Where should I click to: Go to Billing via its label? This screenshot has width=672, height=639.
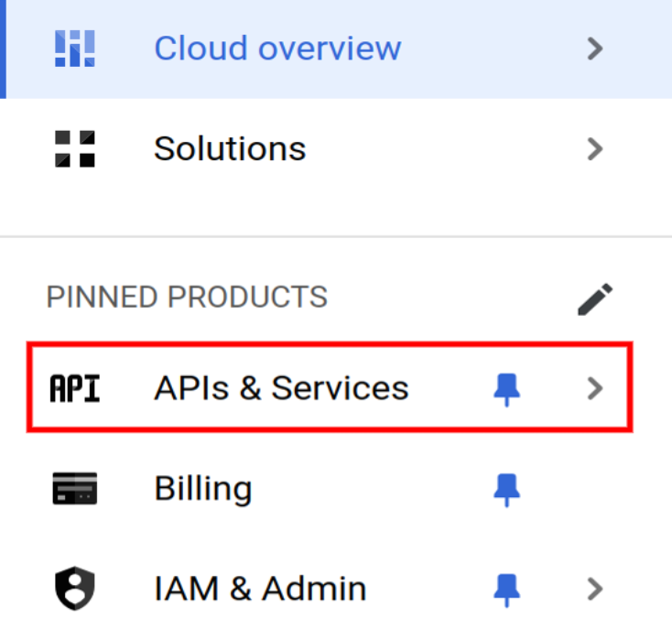tap(202, 490)
